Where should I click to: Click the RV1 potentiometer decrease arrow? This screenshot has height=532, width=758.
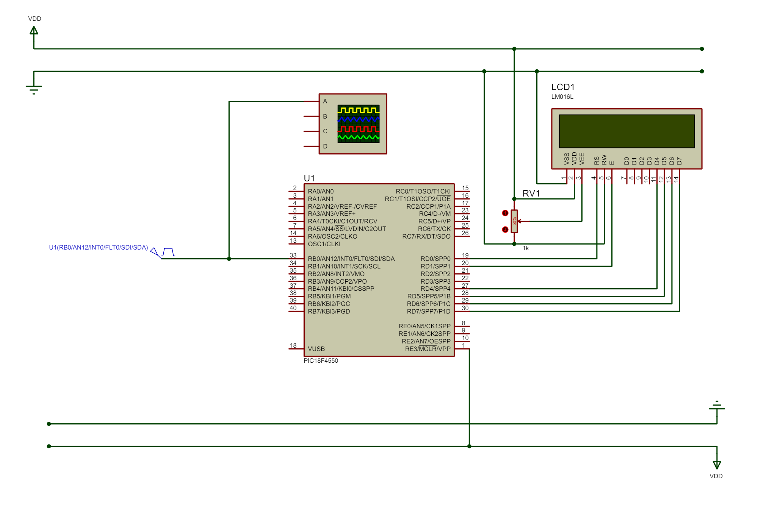pyautogui.click(x=505, y=229)
